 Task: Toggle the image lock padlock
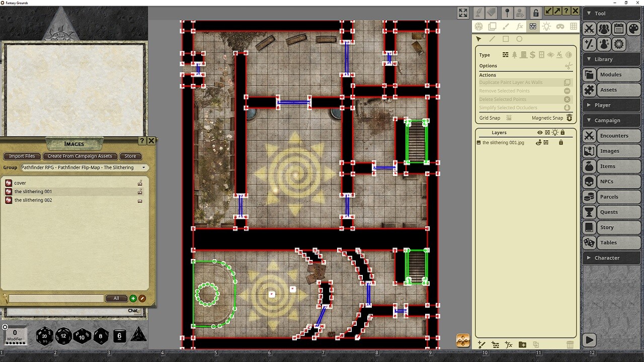point(536,13)
